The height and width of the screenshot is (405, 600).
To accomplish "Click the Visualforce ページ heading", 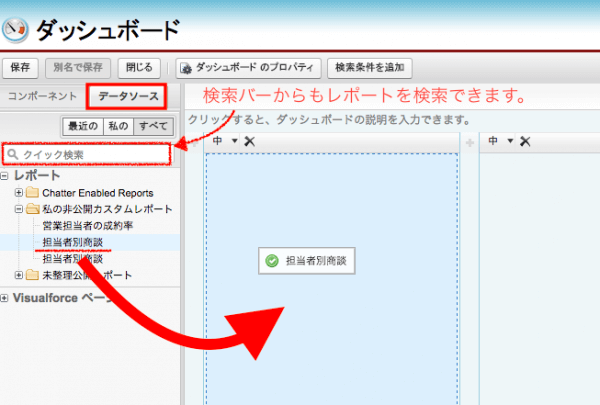I will click(x=61, y=298).
